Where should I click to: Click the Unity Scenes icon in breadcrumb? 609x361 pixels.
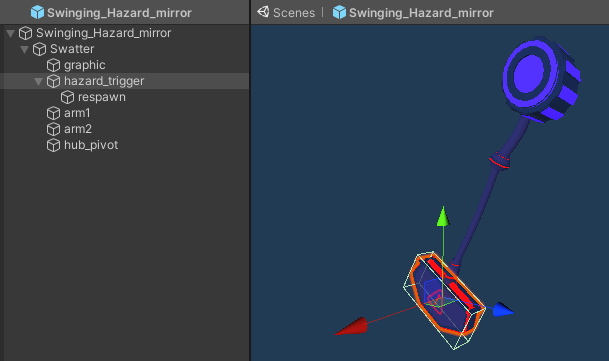click(263, 12)
